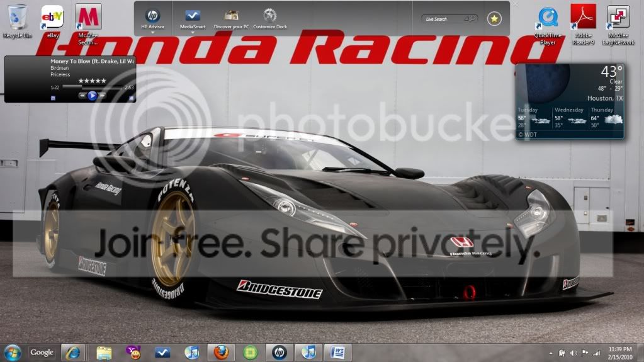Click the Google deskbar on taskbar
Image resolution: width=644 pixels, height=362 pixels.
click(42, 352)
